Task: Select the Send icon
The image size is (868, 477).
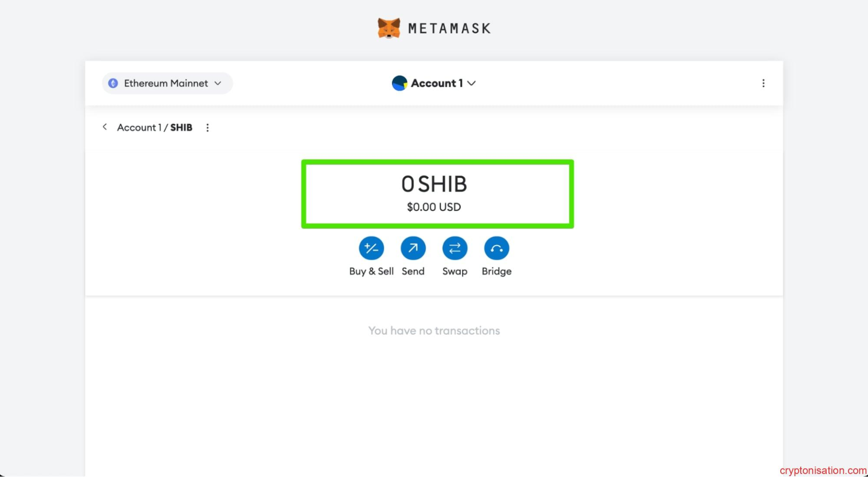Action: pyautogui.click(x=413, y=248)
